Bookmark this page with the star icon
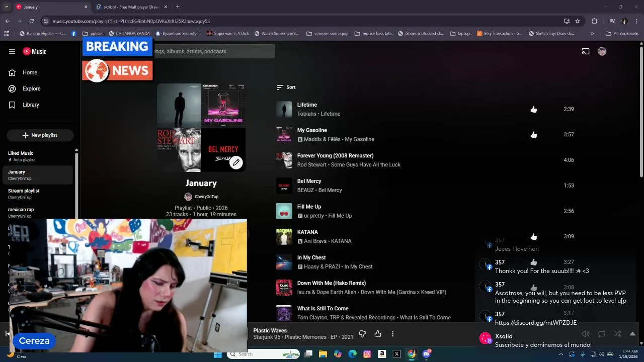Image resolution: width=644 pixels, height=362 pixels. point(578,21)
